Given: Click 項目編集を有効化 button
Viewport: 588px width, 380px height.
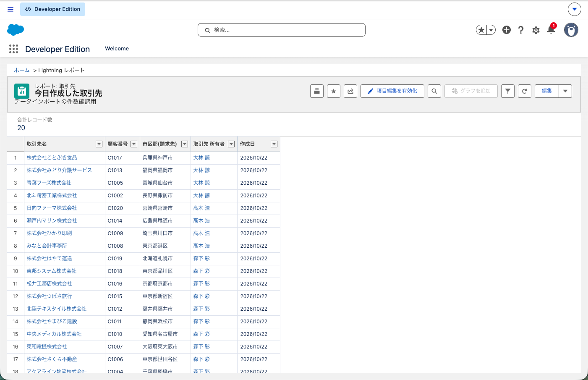Looking at the screenshot, I should point(392,91).
